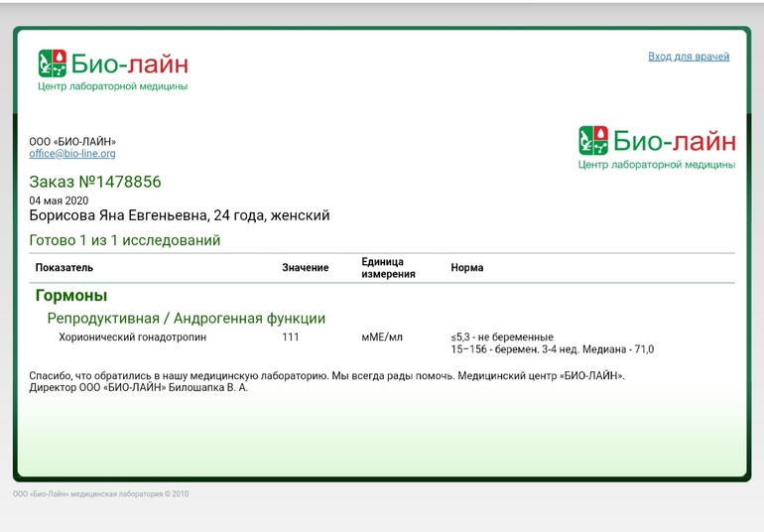This screenshot has width=764, height=532.
Task: Select the 'Хорионический гонадотропин' test row name
Action: pos(133,337)
